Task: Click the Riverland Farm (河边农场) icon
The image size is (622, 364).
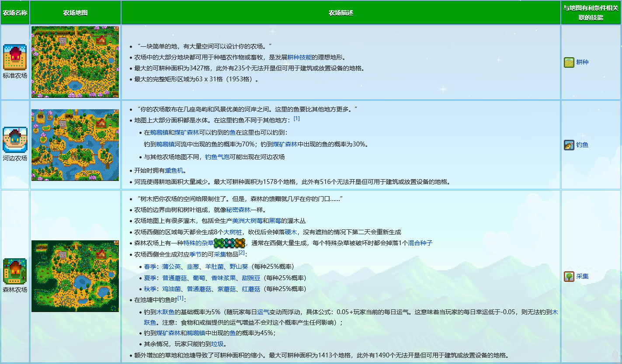Action: 15,140
